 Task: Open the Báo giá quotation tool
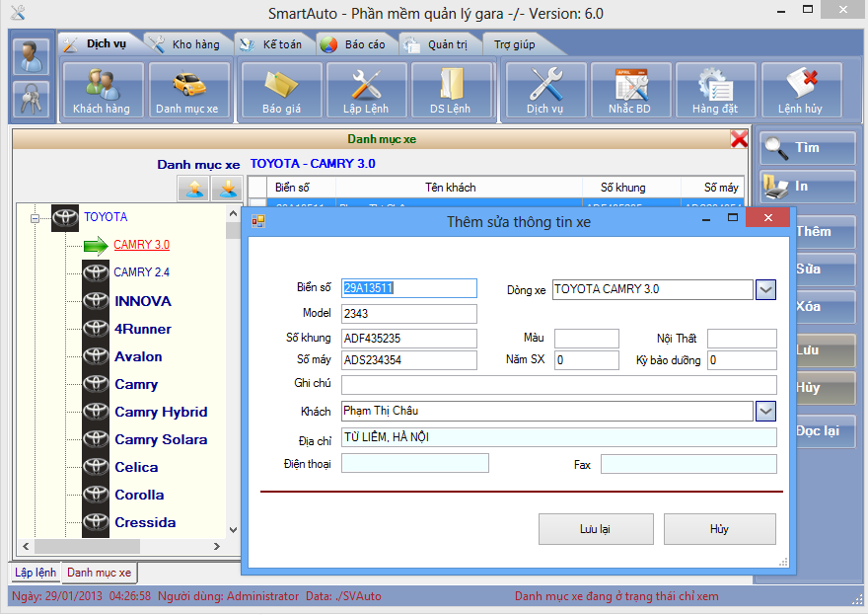(x=282, y=90)
